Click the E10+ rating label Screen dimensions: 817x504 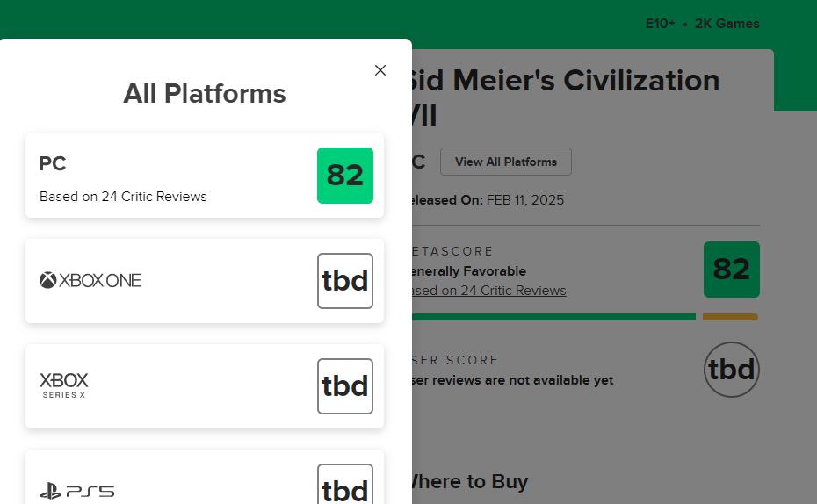pos(660,24)
